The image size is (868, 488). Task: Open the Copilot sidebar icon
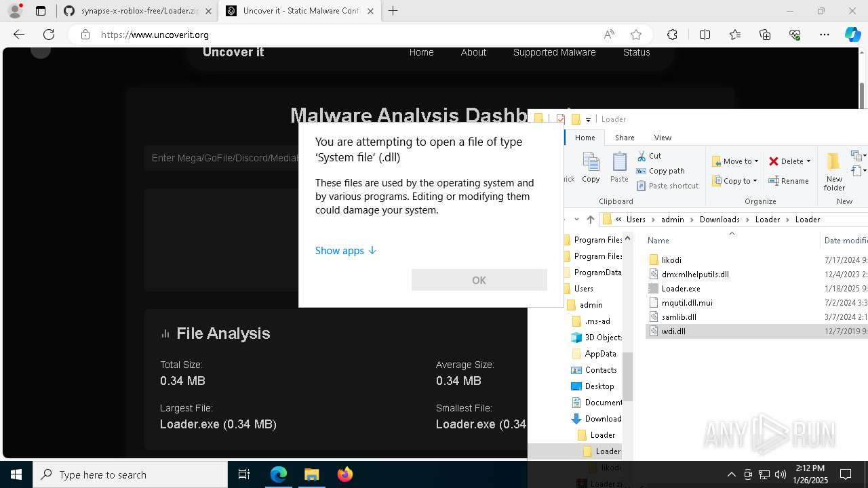(x=852, y=35)
